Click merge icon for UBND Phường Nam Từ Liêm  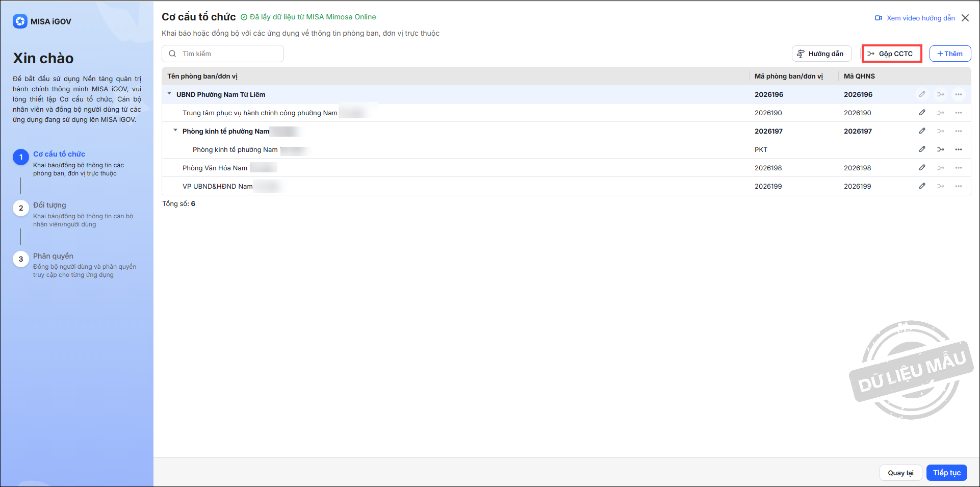941,94
